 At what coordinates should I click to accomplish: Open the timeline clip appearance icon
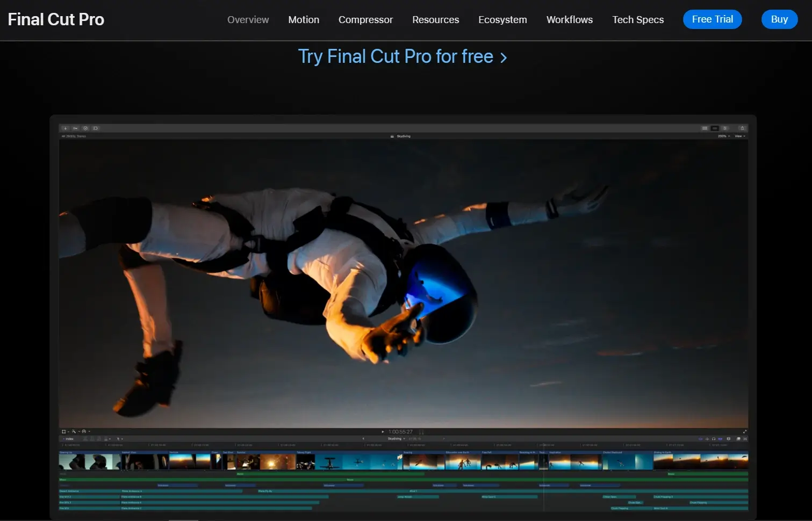click(x=728, y=439)
